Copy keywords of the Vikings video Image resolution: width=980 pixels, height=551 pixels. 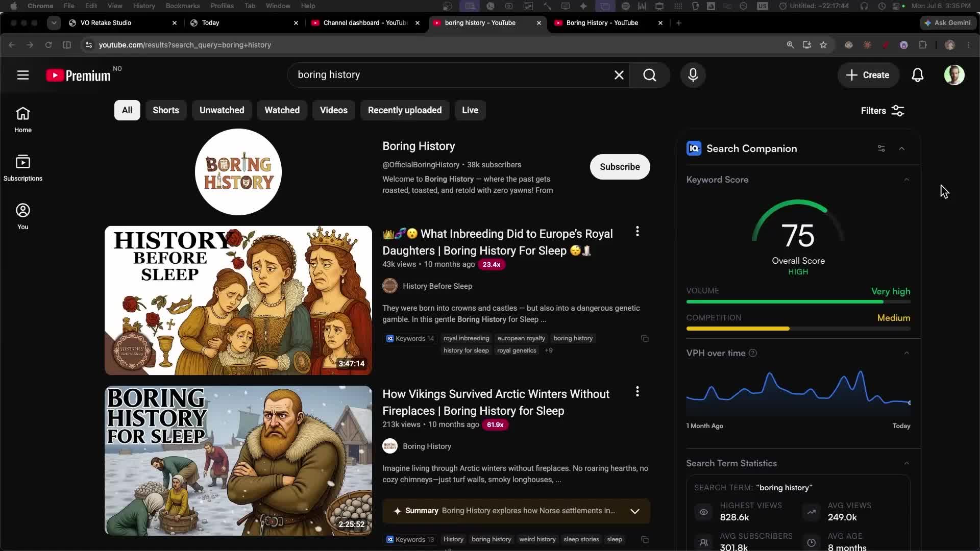coord(645,540)
